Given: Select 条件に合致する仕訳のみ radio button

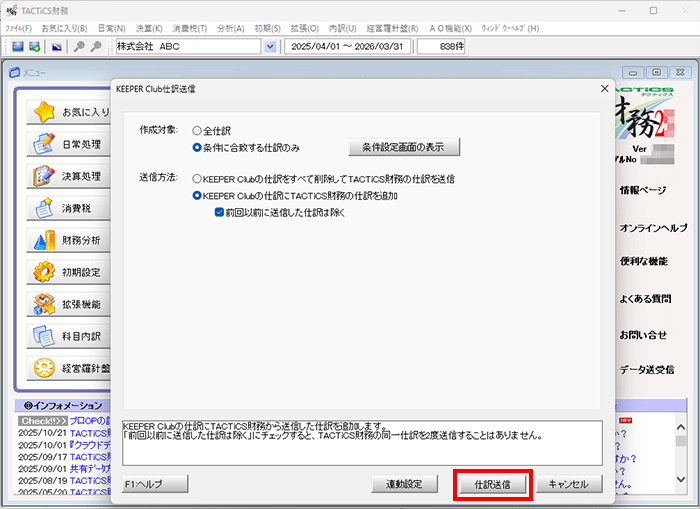Looking at the screenshot, I should pos(197,147).
